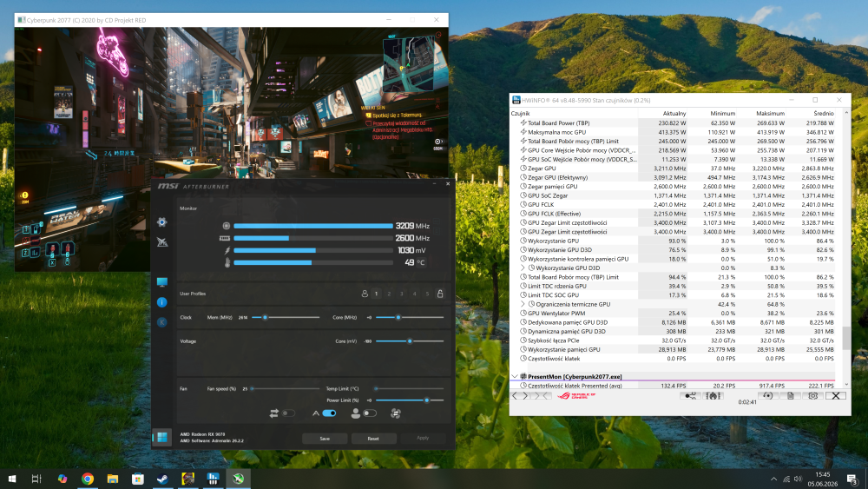Screen dimensions: 868x489
Task: Select user profile slot 1
Action: pyautogui.click(x=377, y=294)
